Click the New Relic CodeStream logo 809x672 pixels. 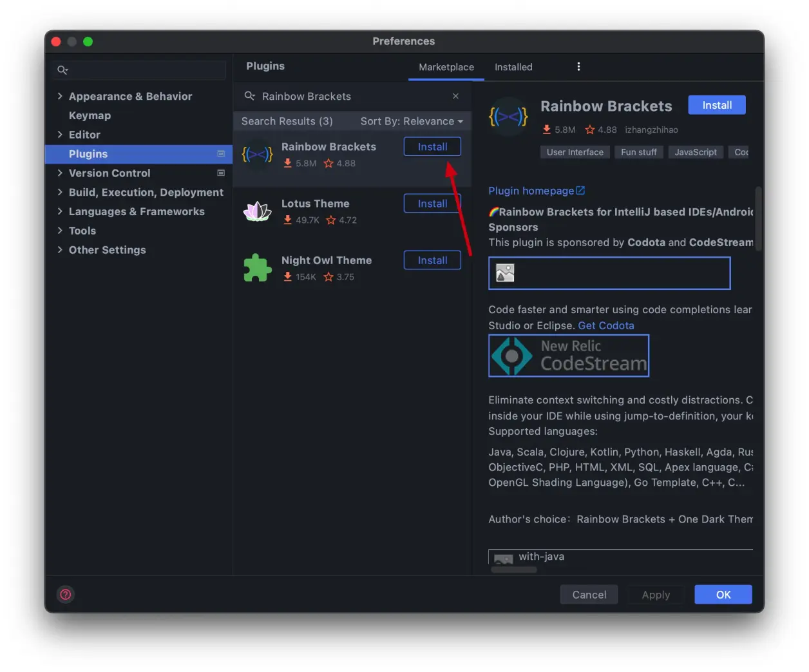569,356
